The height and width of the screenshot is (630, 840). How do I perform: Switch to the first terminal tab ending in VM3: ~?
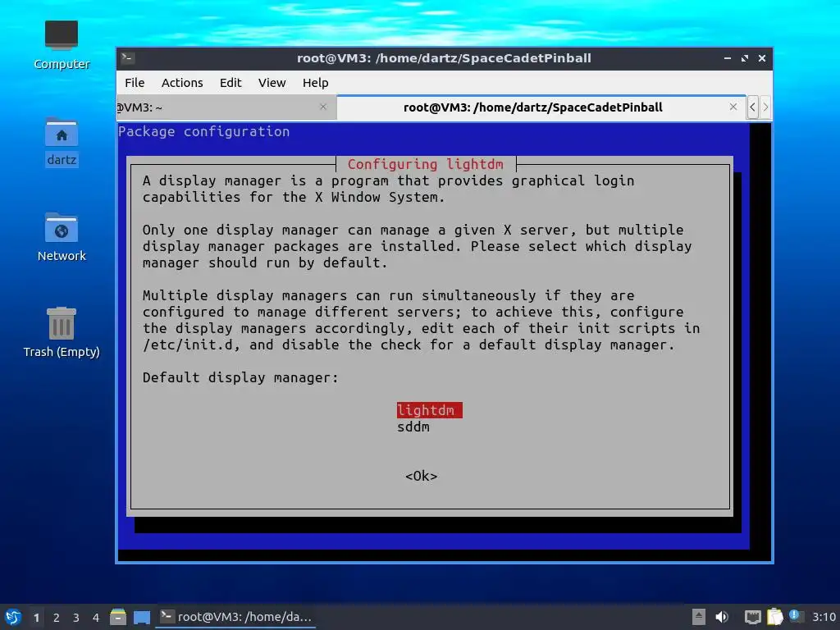pyautogui.click(x=226, y=107)
